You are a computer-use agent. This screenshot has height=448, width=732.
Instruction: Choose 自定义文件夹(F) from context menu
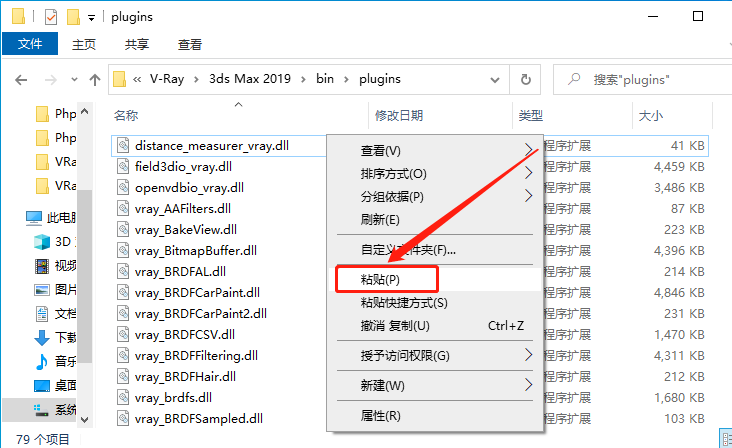pyautogui.click(x=435, y=250)
